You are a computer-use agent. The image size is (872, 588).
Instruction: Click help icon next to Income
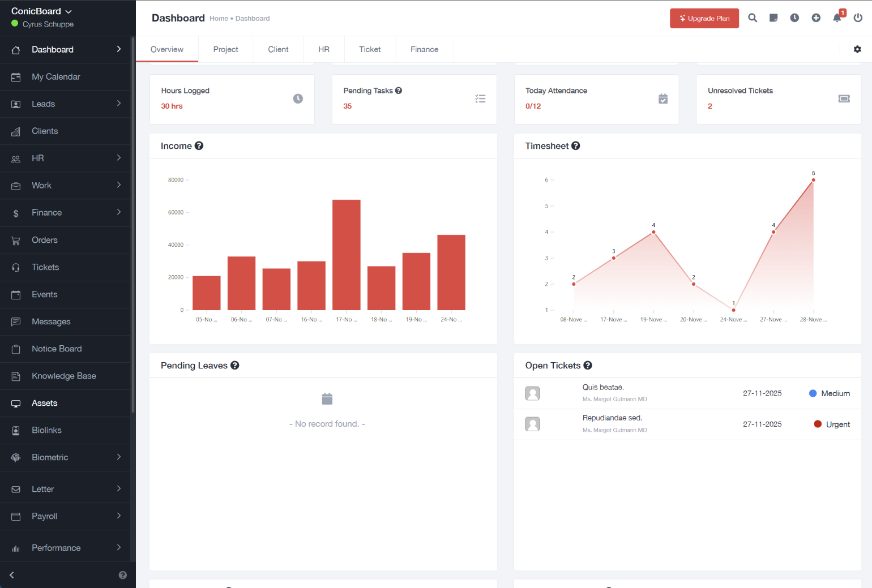click(x=199, y=145)
